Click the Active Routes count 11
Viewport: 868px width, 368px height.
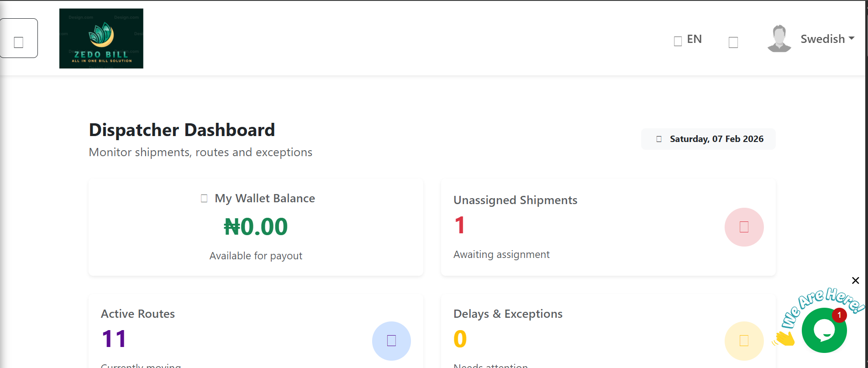114,339
